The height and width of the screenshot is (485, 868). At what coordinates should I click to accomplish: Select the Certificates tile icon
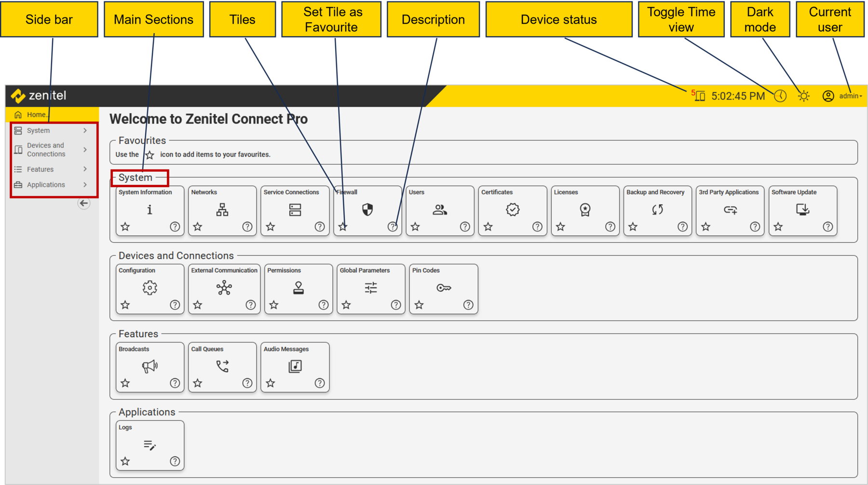click(x=513, y=210)
